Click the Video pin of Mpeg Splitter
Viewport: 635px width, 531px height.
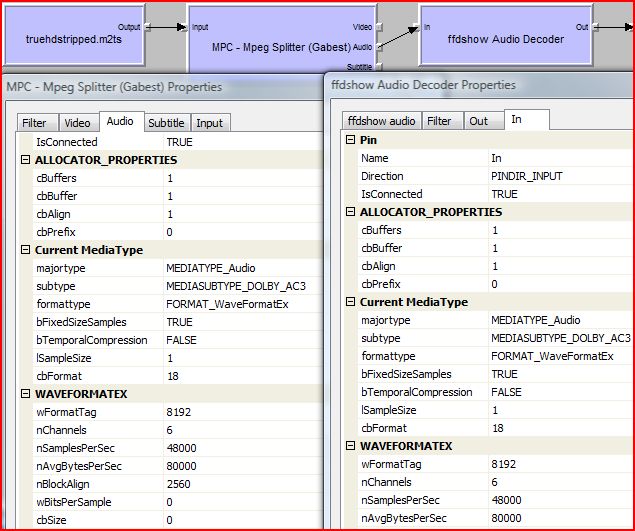pos(379,27)
